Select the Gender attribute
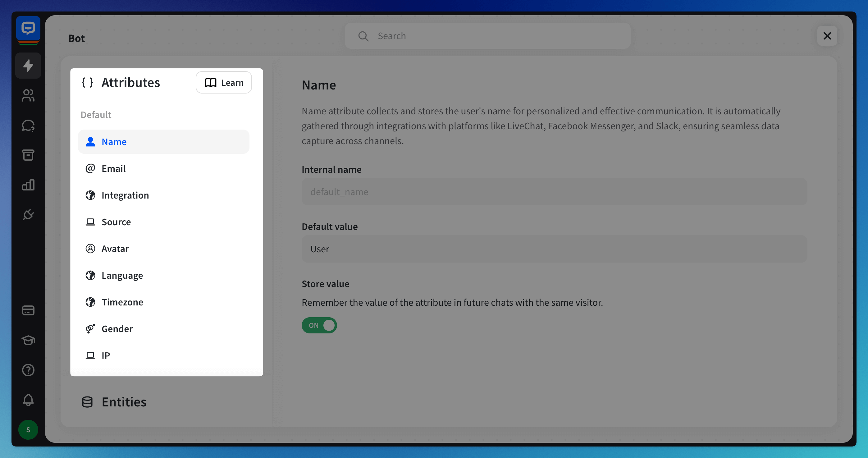Image resolution: width=868 pixels, height=458 pixels. (117, 329)
